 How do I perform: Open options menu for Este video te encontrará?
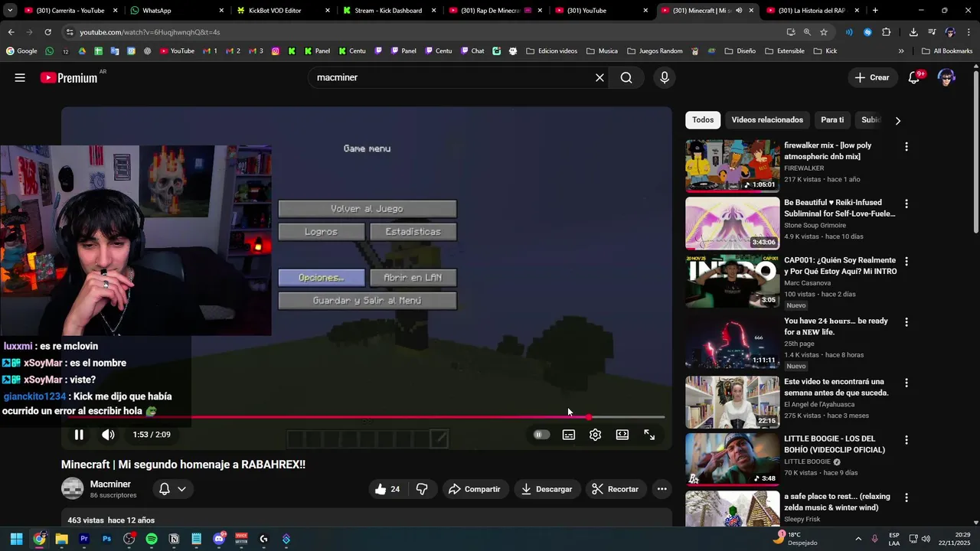(x=906, y=383)
